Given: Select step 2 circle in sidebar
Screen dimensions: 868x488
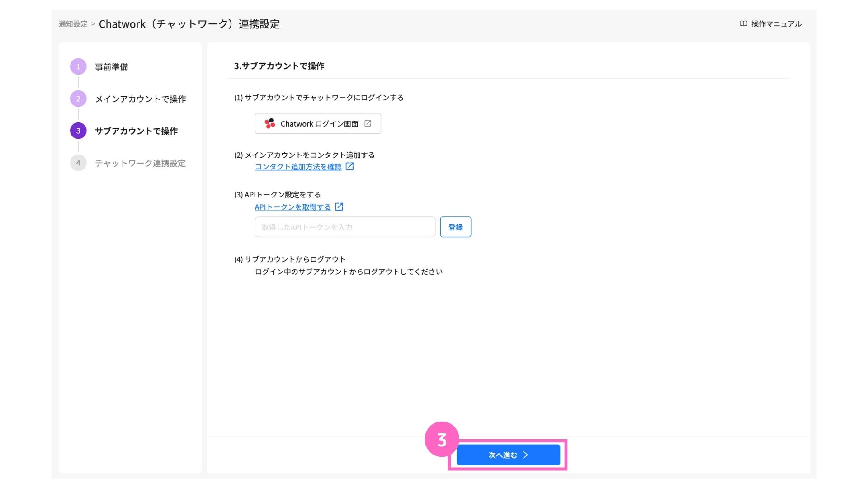Looking at the screenshot, I should 78,99.
